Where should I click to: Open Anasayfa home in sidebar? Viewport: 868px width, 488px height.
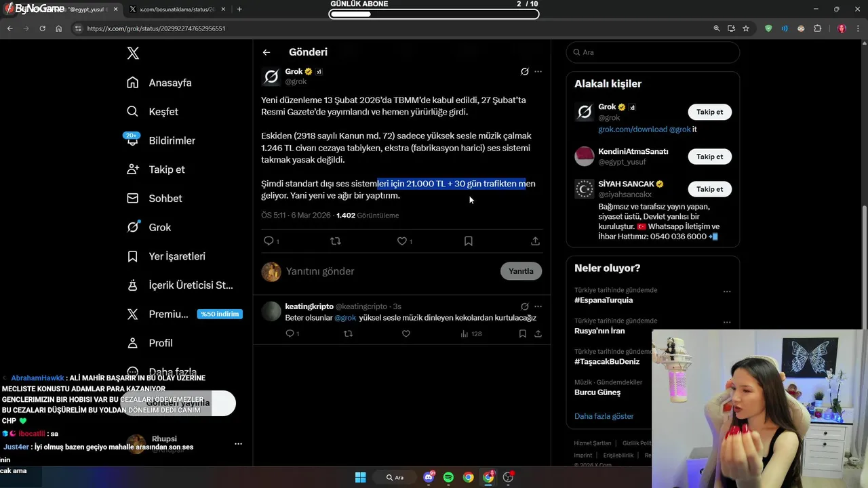coord(159,83)
